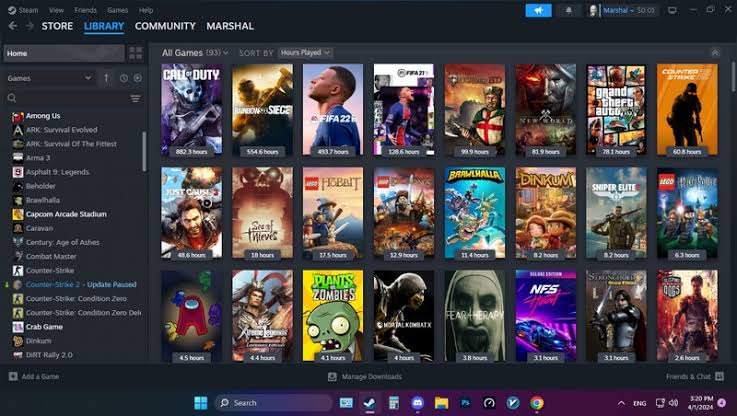This screenshot has width=737, height=416.
Task: Click the sort ascending arrow in sidebar
Action: pyautogui.click(x=106, y=78)
